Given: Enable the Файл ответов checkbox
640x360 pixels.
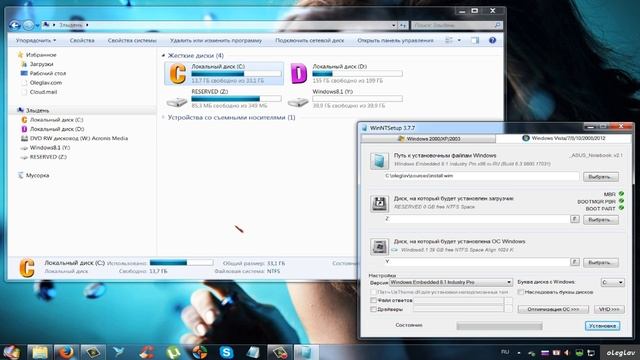Looking at the screenshot, I should 373,300.
